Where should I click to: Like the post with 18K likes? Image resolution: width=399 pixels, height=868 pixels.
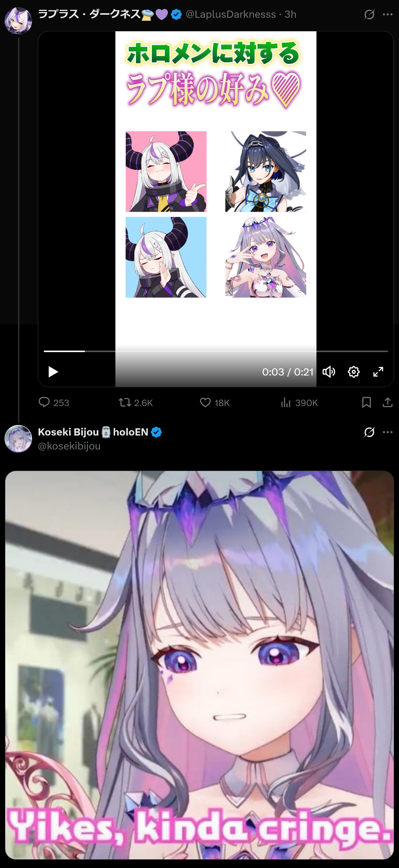click(215, 403)
